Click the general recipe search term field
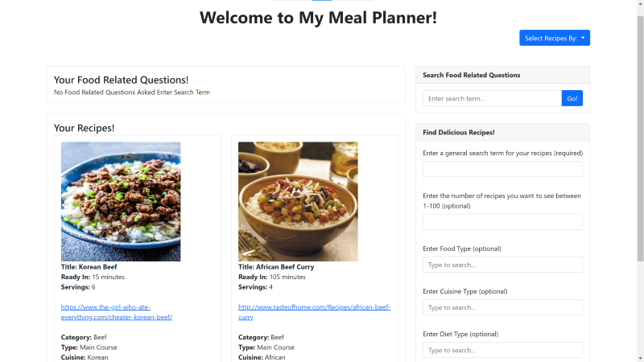 (x=502, y=169)
